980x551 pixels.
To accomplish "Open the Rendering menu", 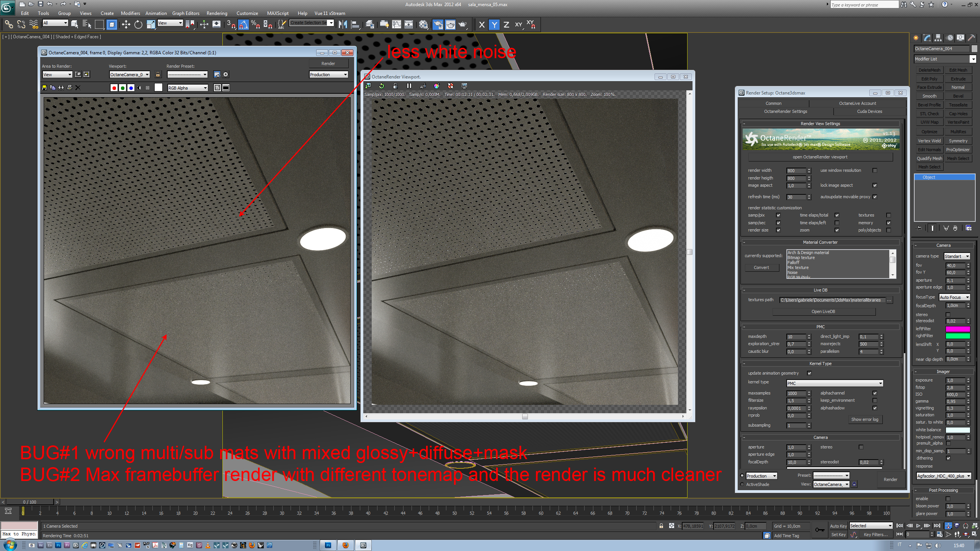I will [217, 13].
